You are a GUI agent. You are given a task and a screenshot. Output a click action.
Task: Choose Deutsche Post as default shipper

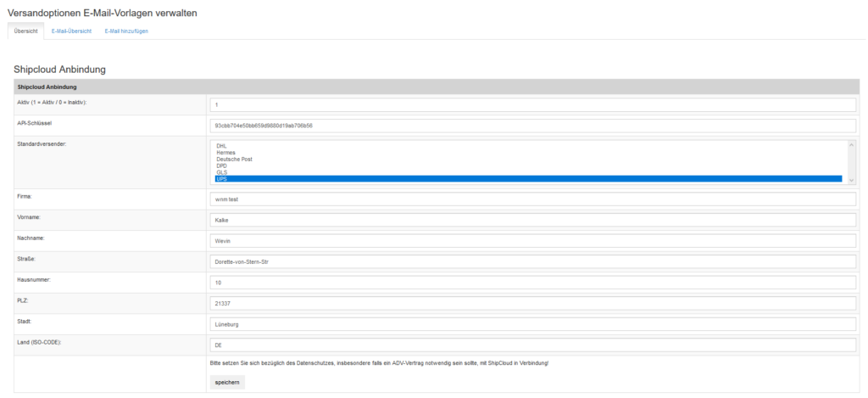coord(528,159)
